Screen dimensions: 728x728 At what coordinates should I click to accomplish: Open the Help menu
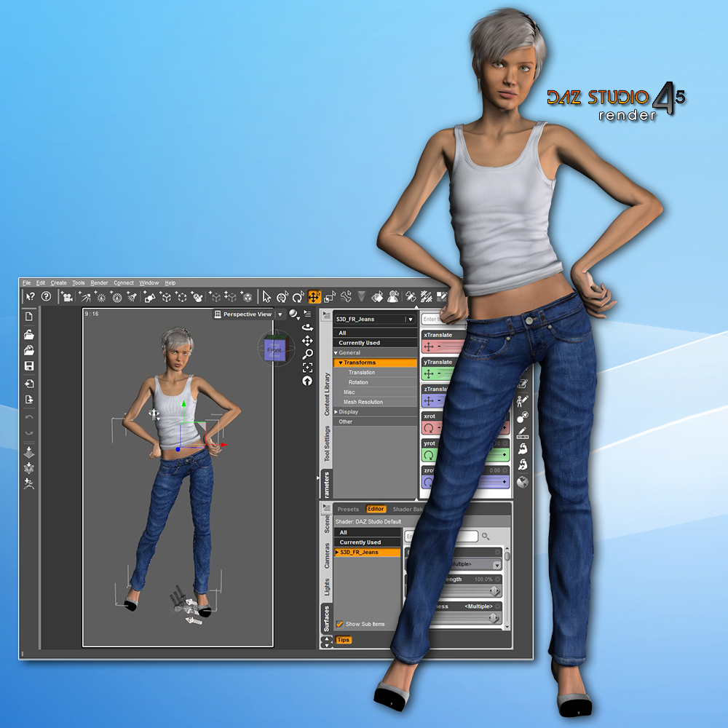click(170, 282)
